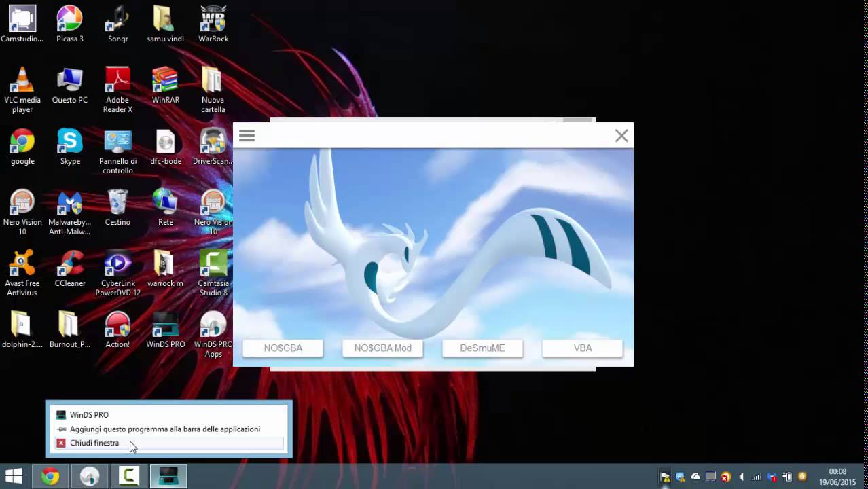The width and height of the screenshot is (868, 489).
Task: Open Chrome from the taskbar
Action: (x=50, y=476)
